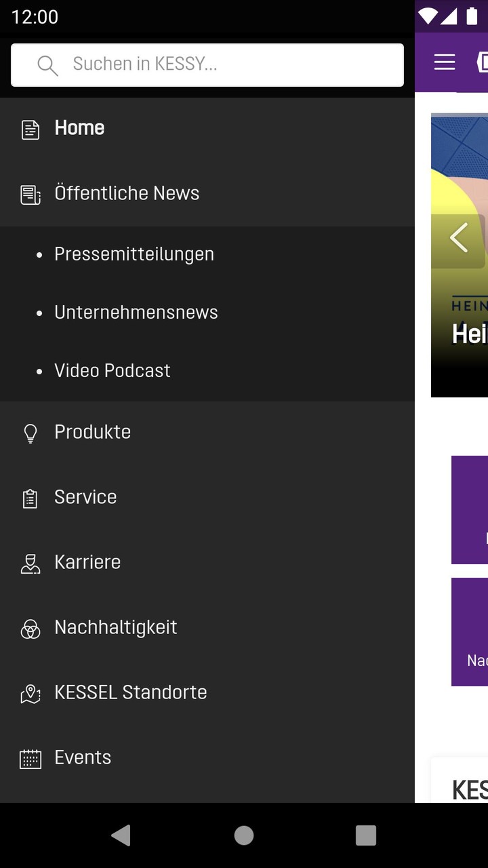Image resolution: width=488 pixels, height=868 pixels.
Task: Tap the calendar icon for Events
Action: (x=30, y=759)
